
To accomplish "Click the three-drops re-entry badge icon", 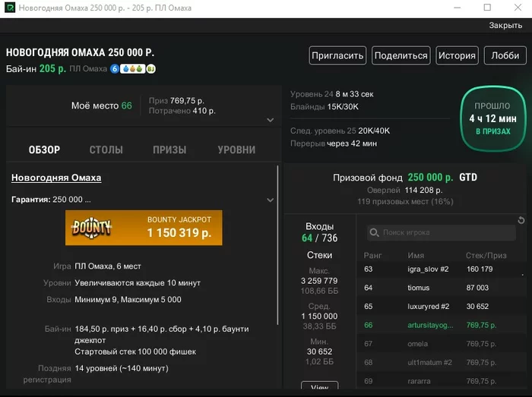I will (133, 69).
